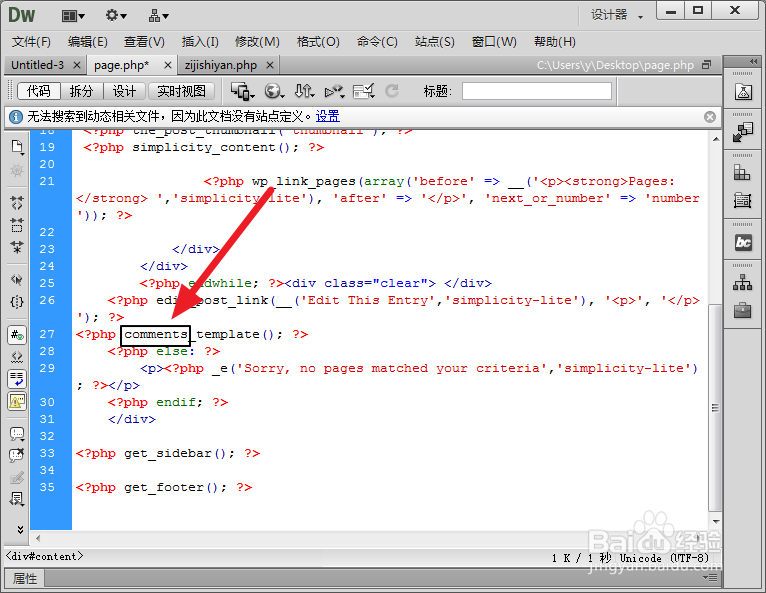Open the Assets briefcase panel icon
This screenshot has width=766, height=593.
tap(743, 310)
